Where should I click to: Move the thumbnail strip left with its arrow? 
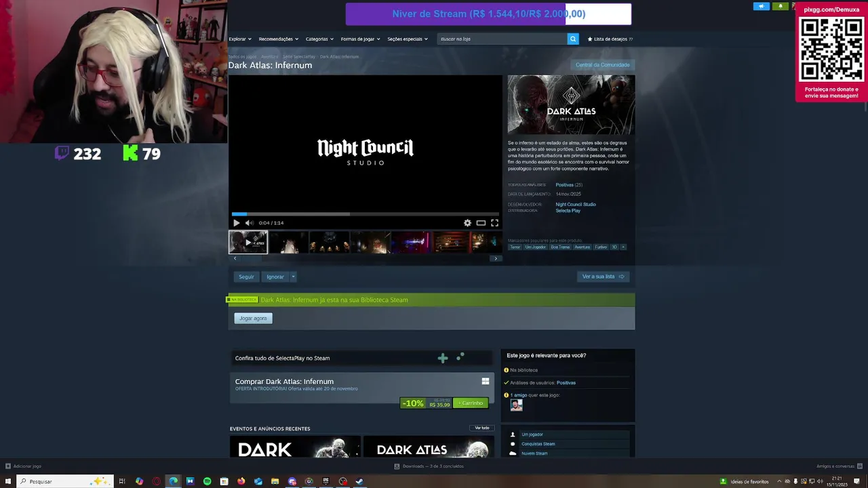[235, 258]
